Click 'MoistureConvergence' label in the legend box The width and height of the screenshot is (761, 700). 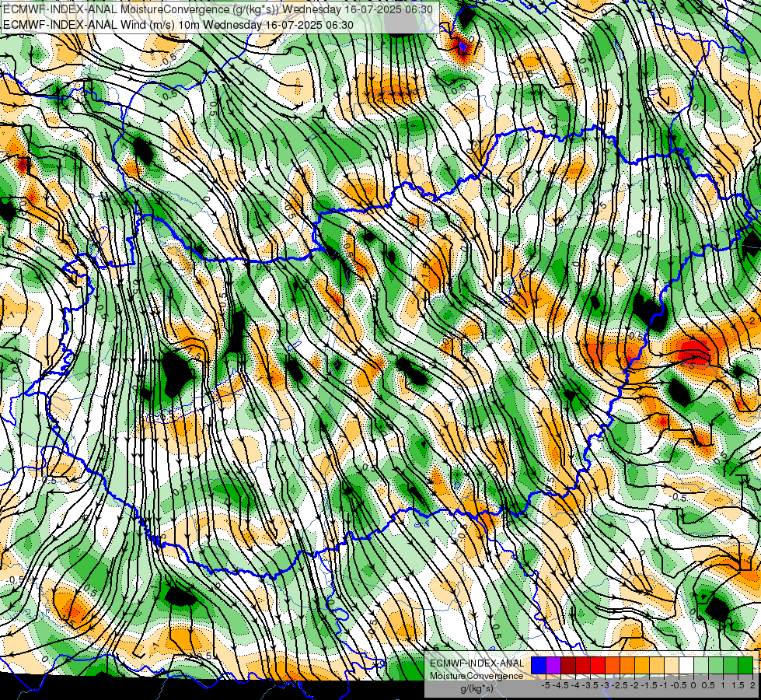476,676
